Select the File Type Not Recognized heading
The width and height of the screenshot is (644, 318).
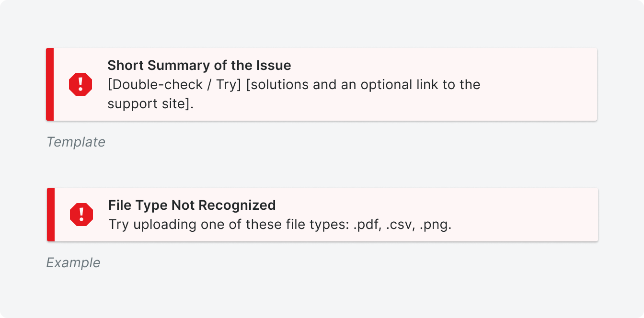pos(192,205)
